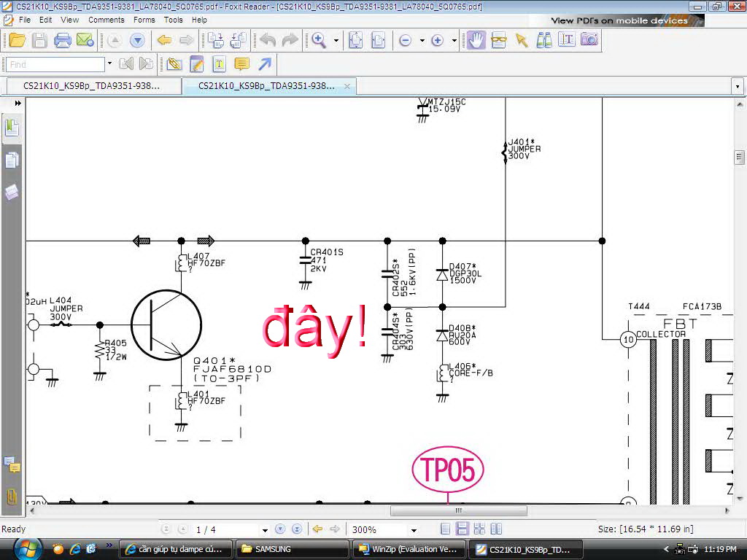Open the Layers side panel
The height and width of the screenshot is (560, 747).
point(12,192)
